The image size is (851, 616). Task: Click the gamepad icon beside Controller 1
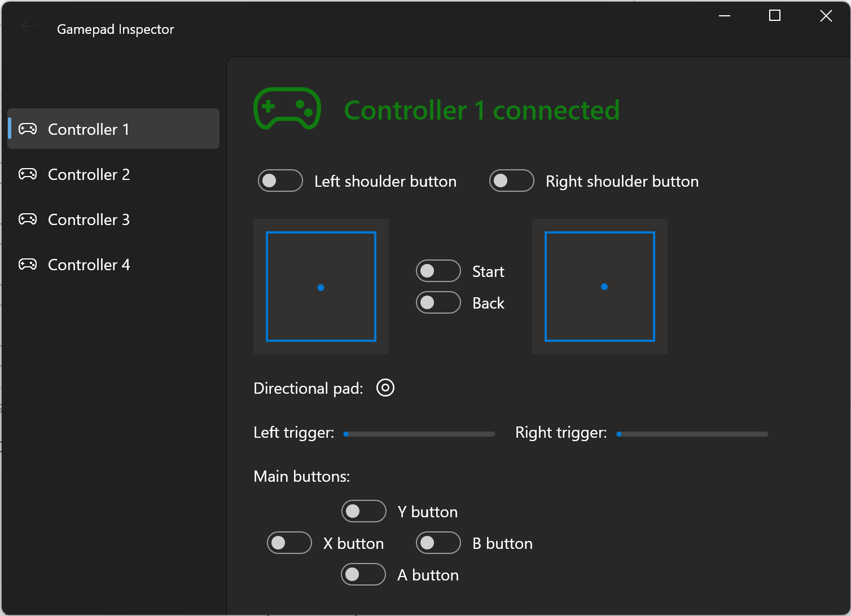pos(28,129)
